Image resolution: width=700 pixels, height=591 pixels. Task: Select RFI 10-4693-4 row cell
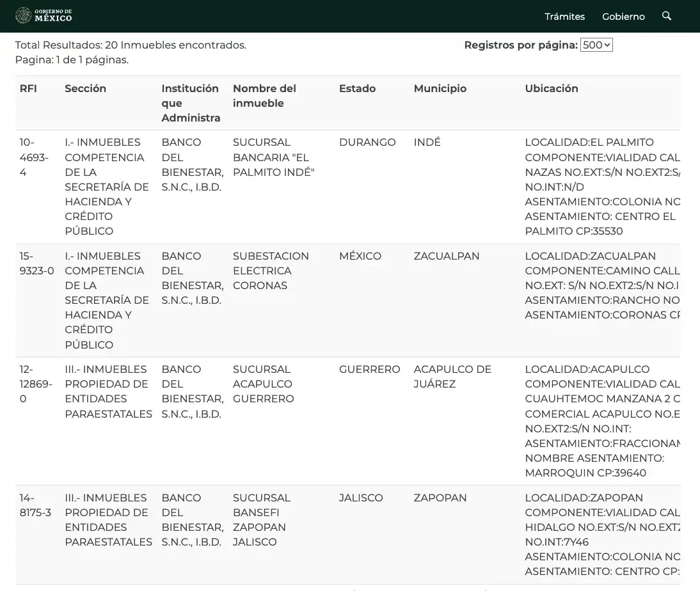click(33, 157)
